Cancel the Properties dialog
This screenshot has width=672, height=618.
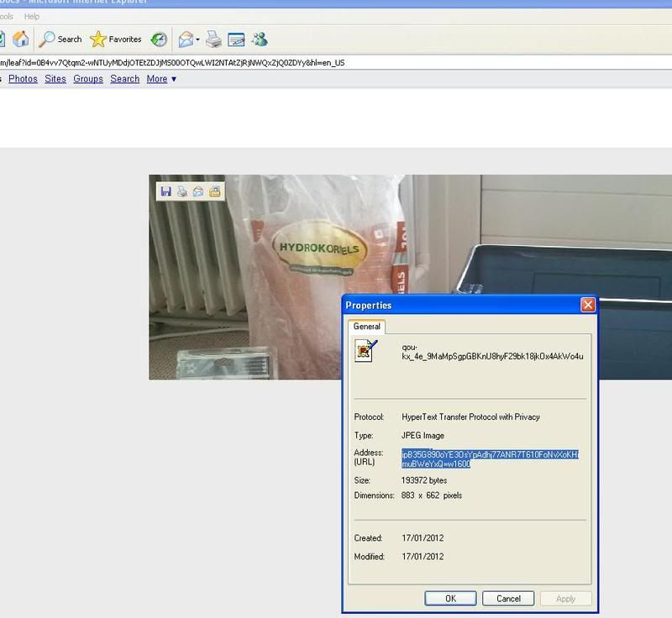point(508,599)
